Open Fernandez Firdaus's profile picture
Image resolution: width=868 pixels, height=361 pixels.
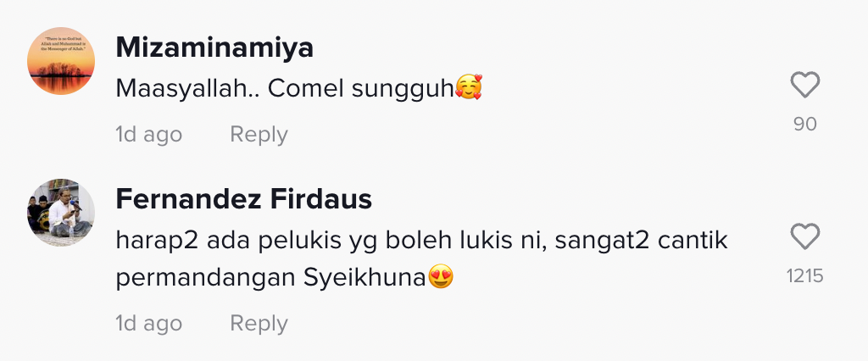pyautogui.click(x=61, y=212)
